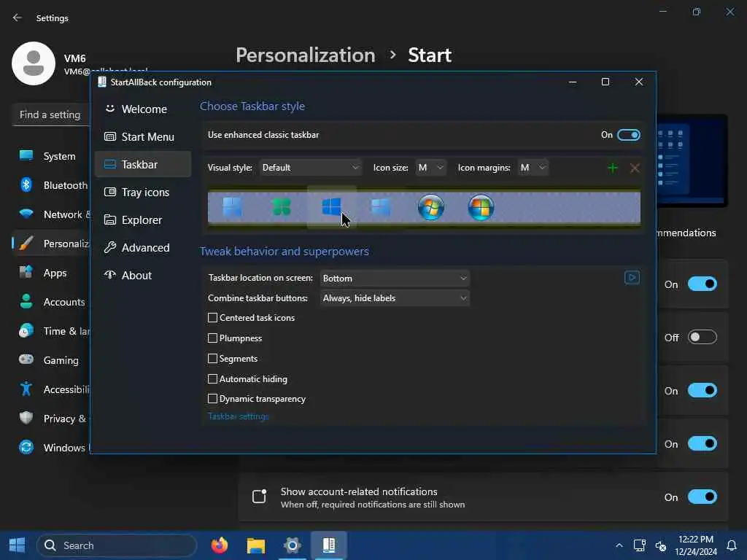Enable the Segments checkbox

click(x=212, y=359)
